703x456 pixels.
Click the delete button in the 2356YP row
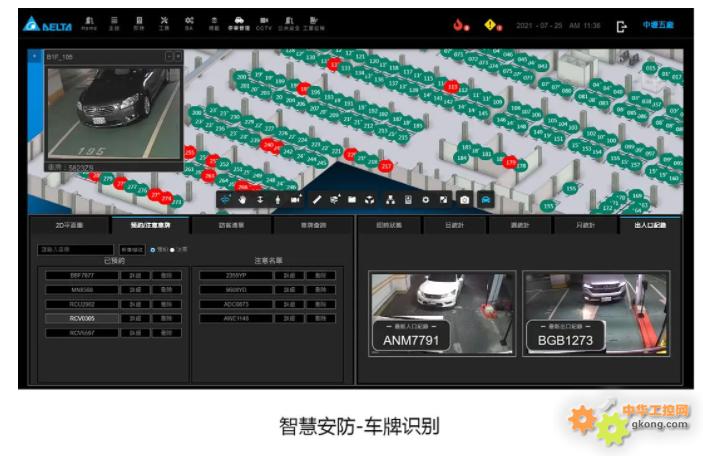tap(320, 274)
